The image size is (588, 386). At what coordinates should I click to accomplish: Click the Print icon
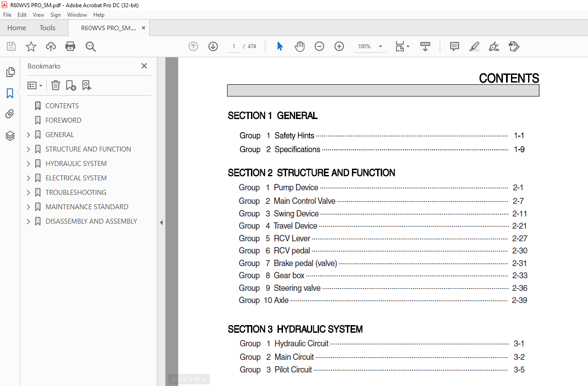pos(70,46)
